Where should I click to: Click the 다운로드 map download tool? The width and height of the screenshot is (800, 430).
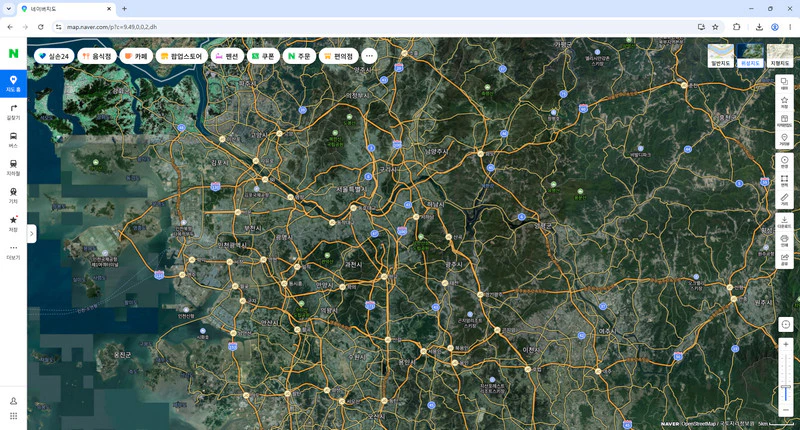(784, 222)
